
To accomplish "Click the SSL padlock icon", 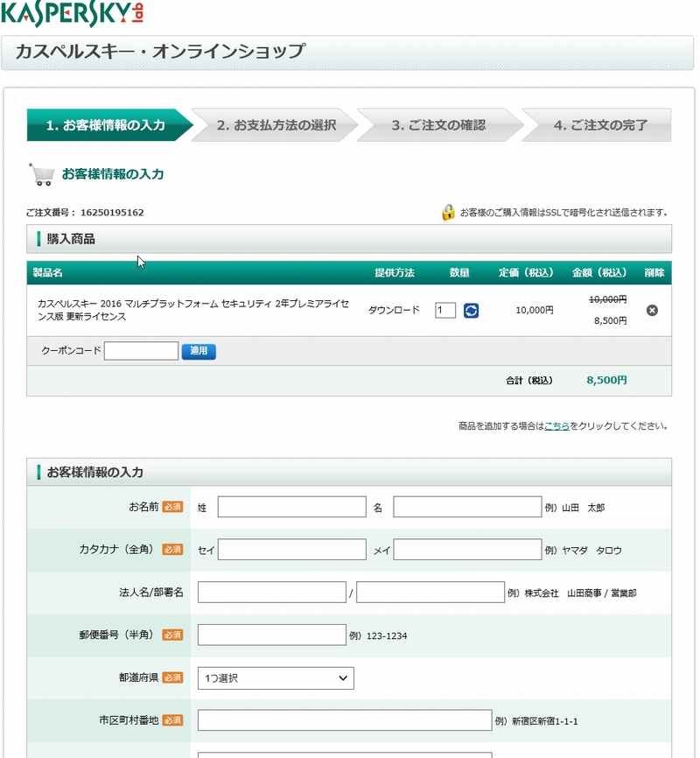I will coord(448,212).
